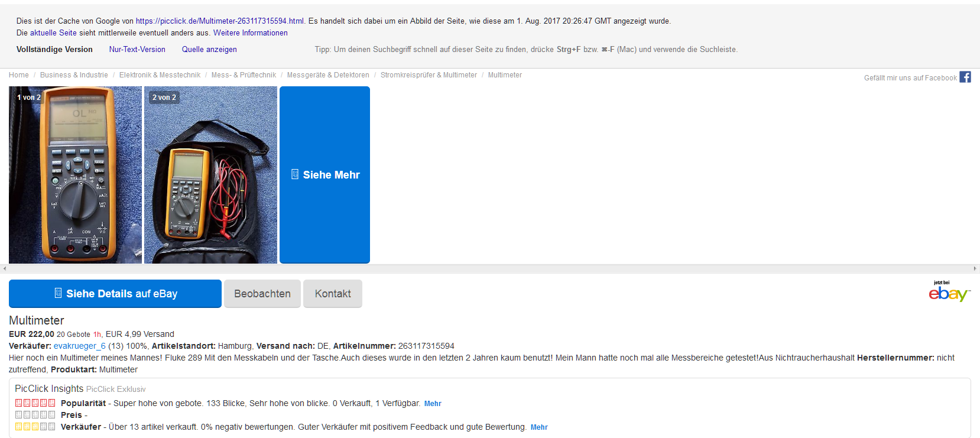The image size is (980, 438).
Task: Open Elektronik & Messtechnik breadcrumb
Action: point(160,75)
